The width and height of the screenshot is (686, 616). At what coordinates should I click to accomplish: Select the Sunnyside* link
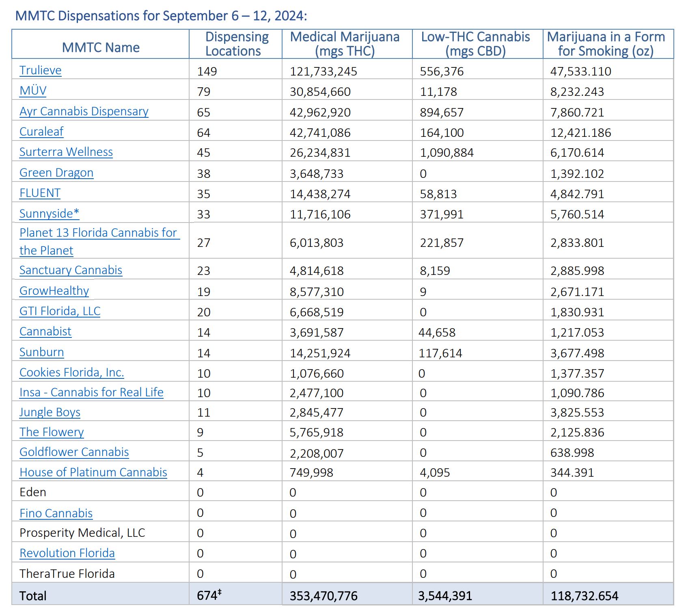pyautogui.click(x=49, y=214)
